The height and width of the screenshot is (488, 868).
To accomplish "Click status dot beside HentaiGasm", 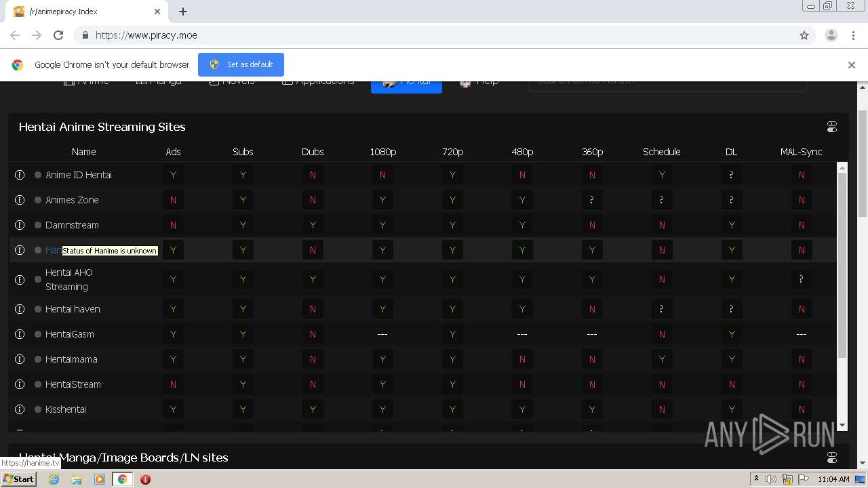I will tap(38, 334).
